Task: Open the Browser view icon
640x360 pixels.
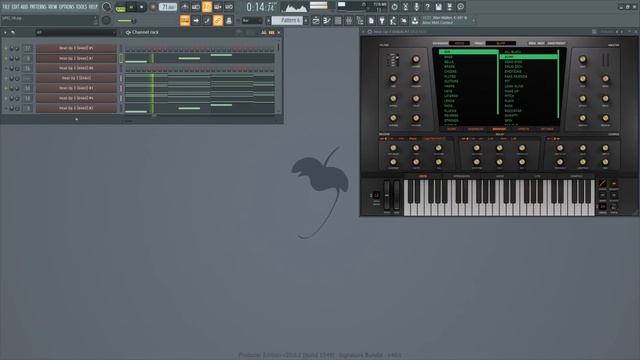Action: [360, 20]
